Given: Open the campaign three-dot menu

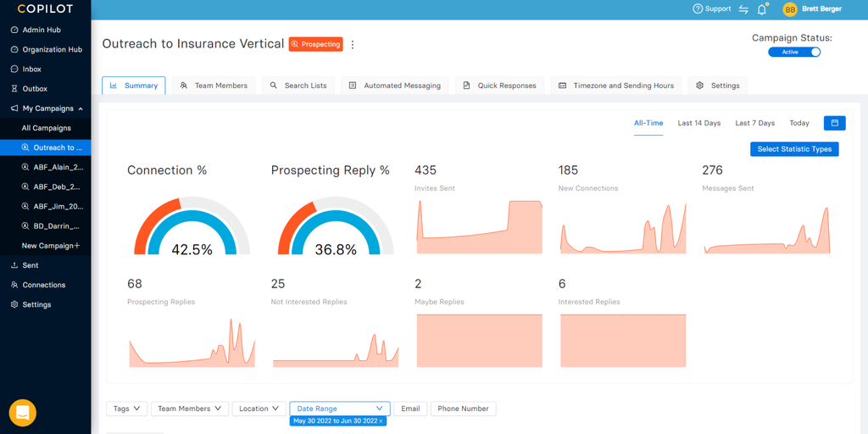Looking at the screenshot, I should tap(353, 44).
